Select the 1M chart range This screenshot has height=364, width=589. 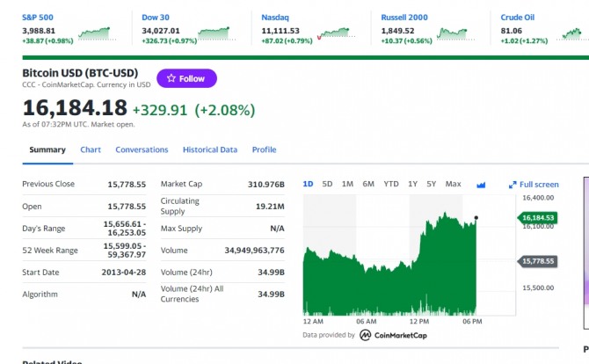point(347,184)
